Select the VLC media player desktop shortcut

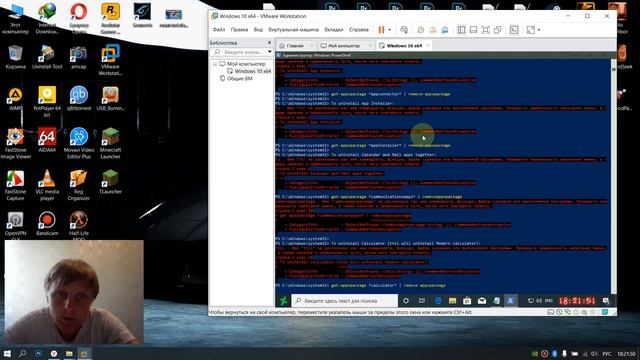pos(47,185)
